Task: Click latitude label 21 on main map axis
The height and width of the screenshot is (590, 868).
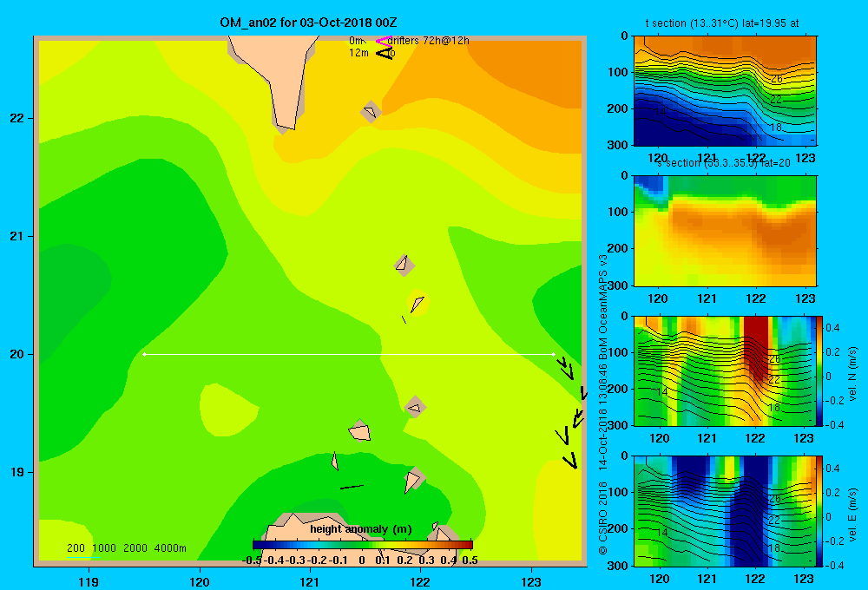Action: [x=17, y=236]
